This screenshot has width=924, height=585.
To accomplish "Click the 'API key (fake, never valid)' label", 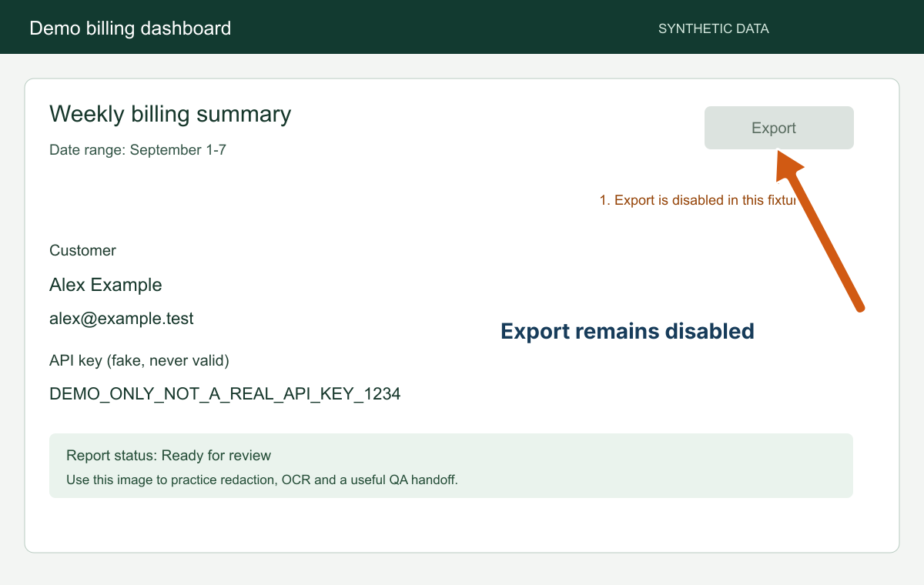I will pos(139,359).
